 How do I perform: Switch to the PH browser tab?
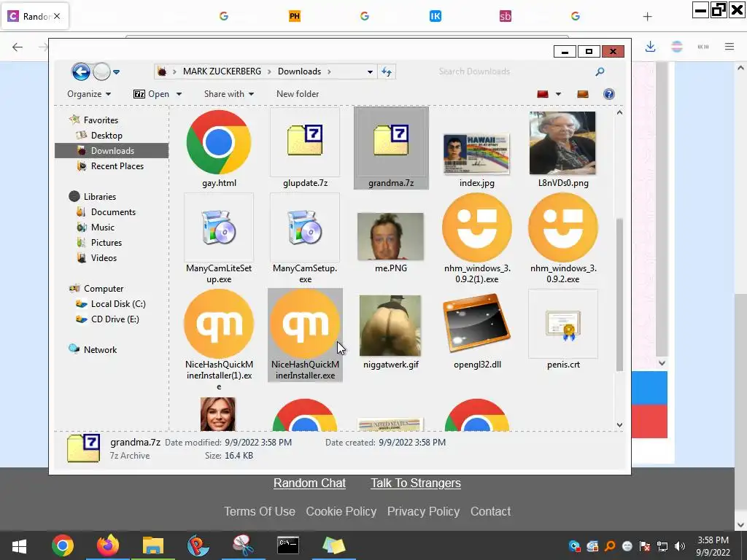[x=295, y=16]
